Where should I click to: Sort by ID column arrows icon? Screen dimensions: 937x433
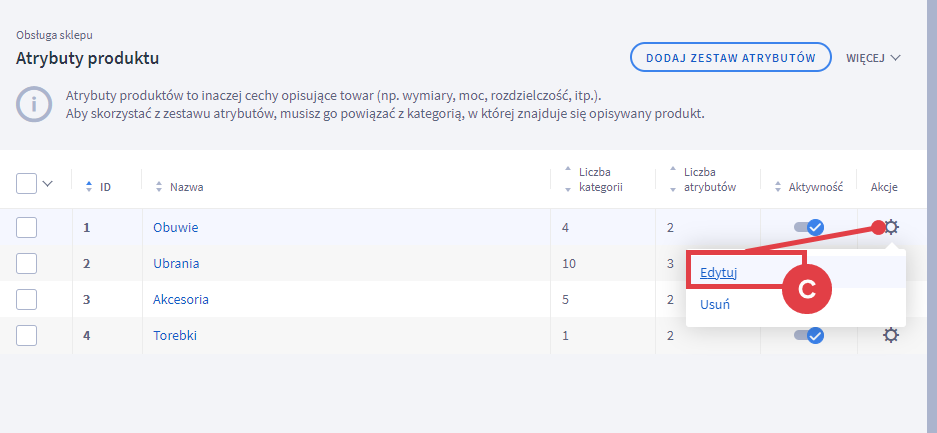tap(89, 187)
